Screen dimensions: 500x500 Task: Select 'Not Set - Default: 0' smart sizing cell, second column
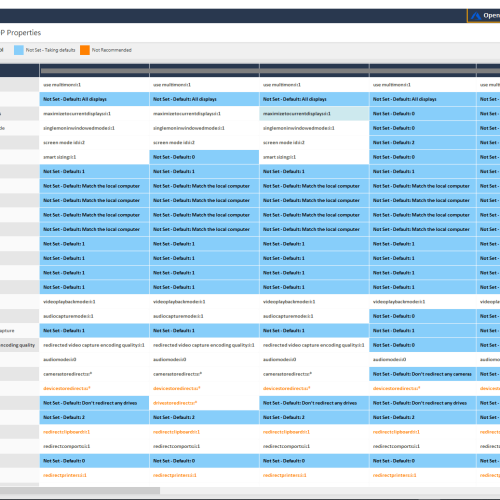204,157
